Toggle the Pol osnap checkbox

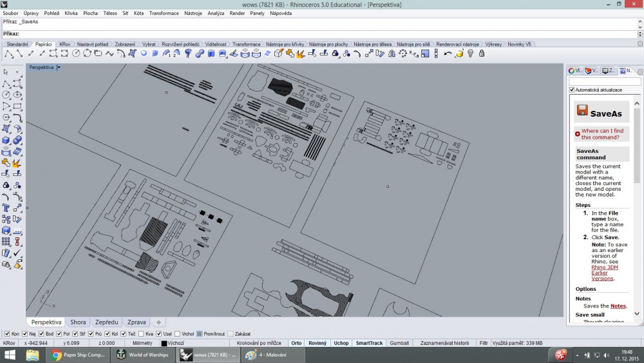click(59, 334)
